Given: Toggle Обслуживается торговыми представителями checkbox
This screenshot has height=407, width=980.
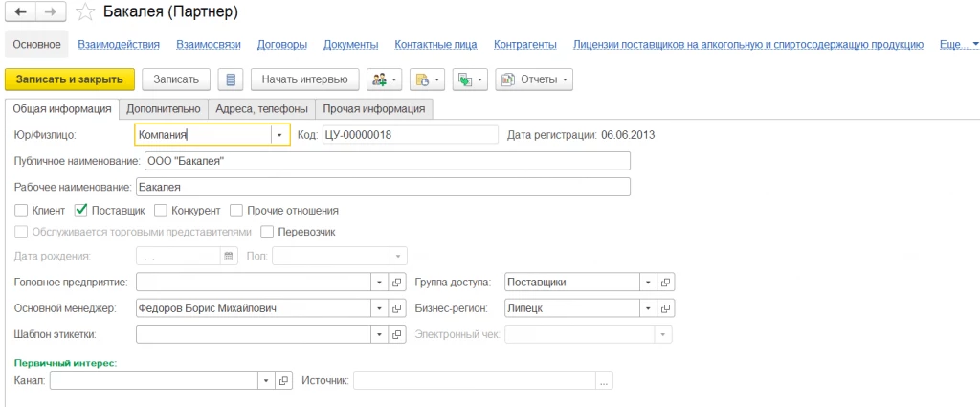Looking at the screenshot, I should click(x=21, y=232).
